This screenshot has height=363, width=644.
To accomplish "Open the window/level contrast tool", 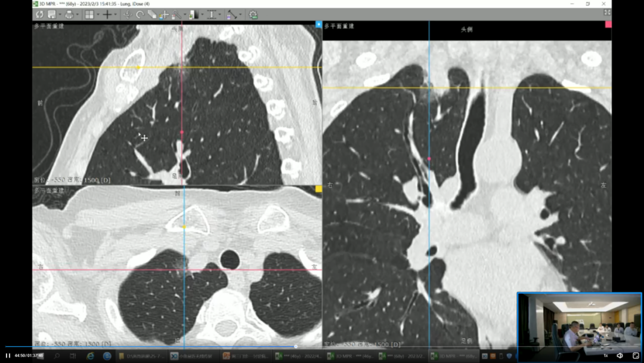I will point(193,14).
